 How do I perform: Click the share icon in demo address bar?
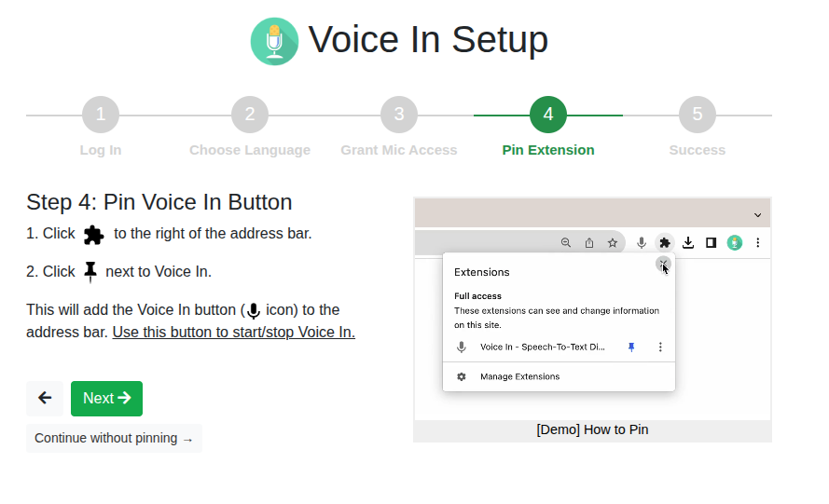coord(589,243)
